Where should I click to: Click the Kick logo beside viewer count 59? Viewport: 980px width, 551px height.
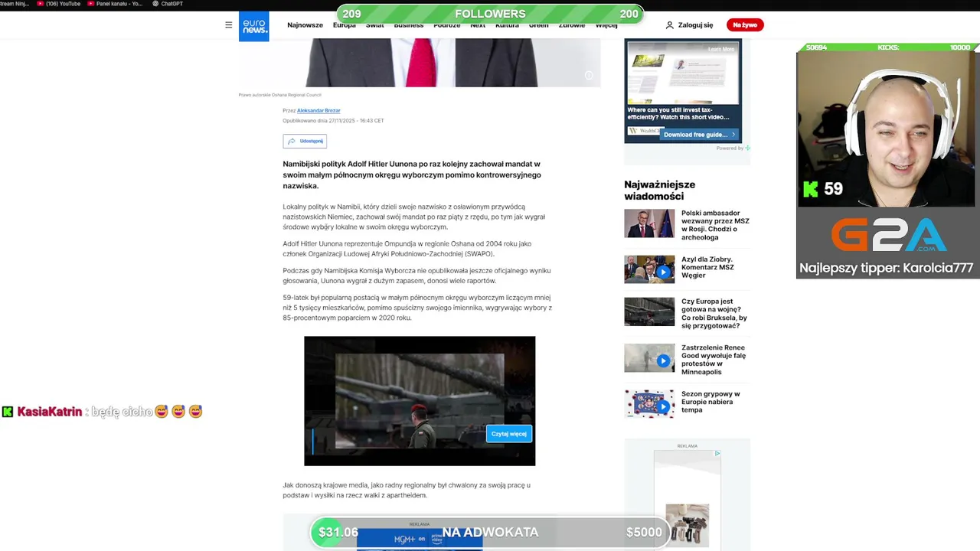810,189
